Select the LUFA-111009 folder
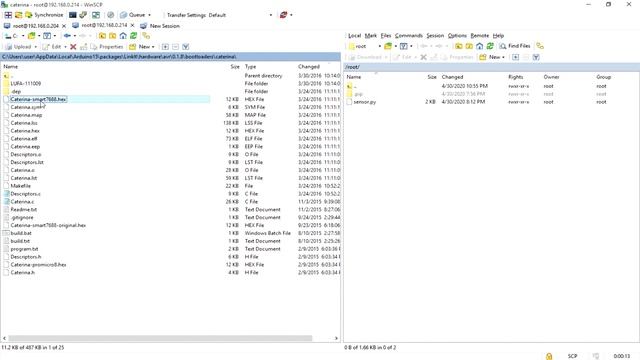 coord(26,84)
